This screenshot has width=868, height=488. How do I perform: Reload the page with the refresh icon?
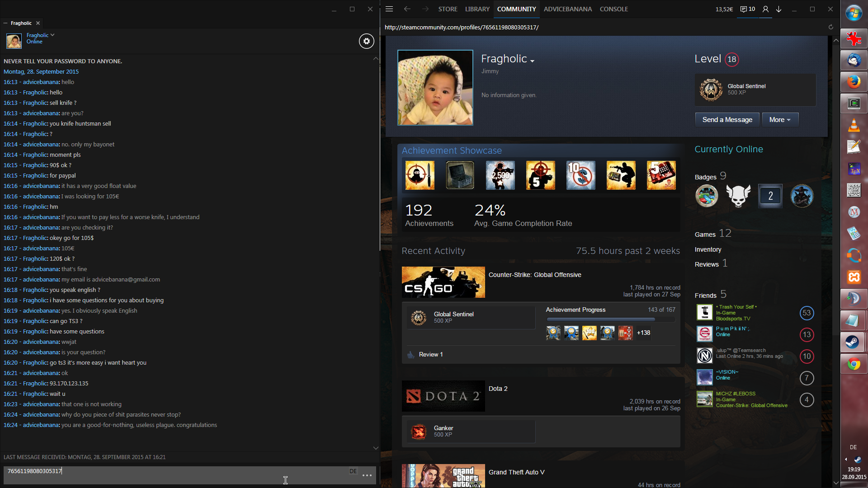[x=830, y=27]
